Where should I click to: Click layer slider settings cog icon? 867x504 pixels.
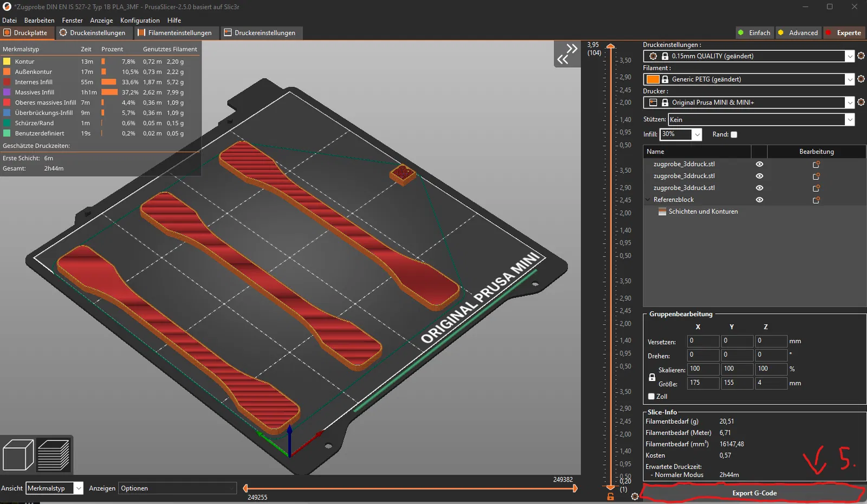point(635,496)
